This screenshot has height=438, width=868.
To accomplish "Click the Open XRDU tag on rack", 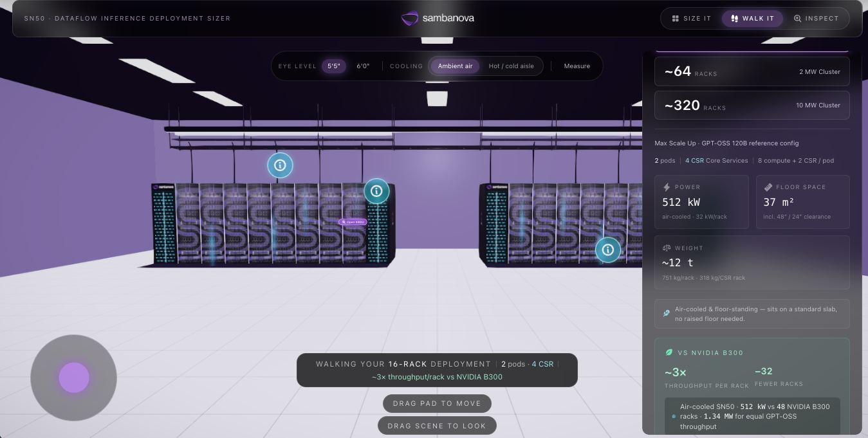I will pyautogui.click(x=353, y=222).
